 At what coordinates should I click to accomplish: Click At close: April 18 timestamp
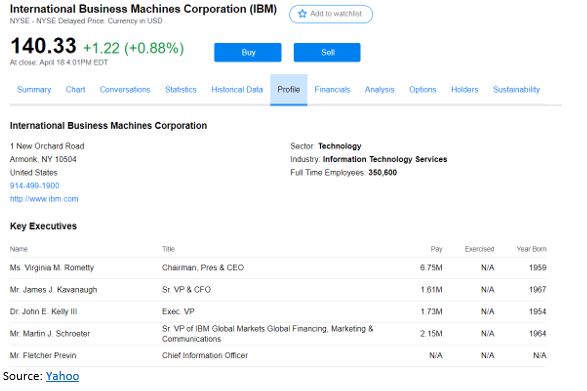point(59,63)
